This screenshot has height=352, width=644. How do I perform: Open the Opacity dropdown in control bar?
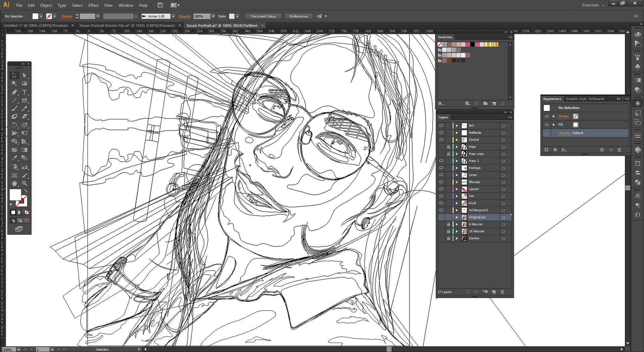click(213, 16)
